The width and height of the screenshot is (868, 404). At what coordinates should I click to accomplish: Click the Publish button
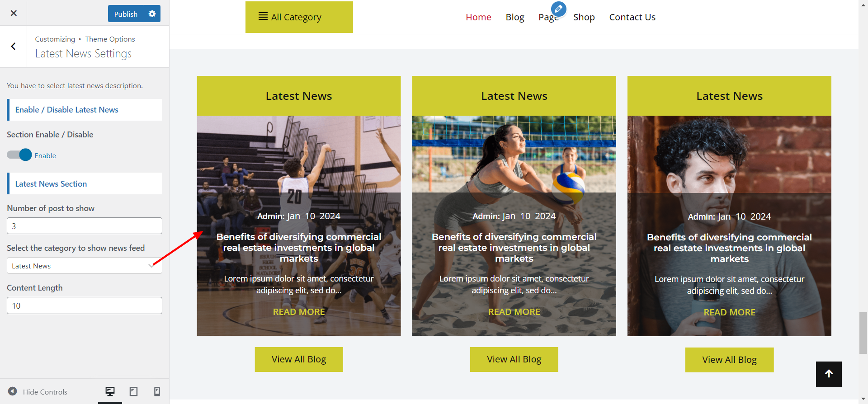click(126, 14)
